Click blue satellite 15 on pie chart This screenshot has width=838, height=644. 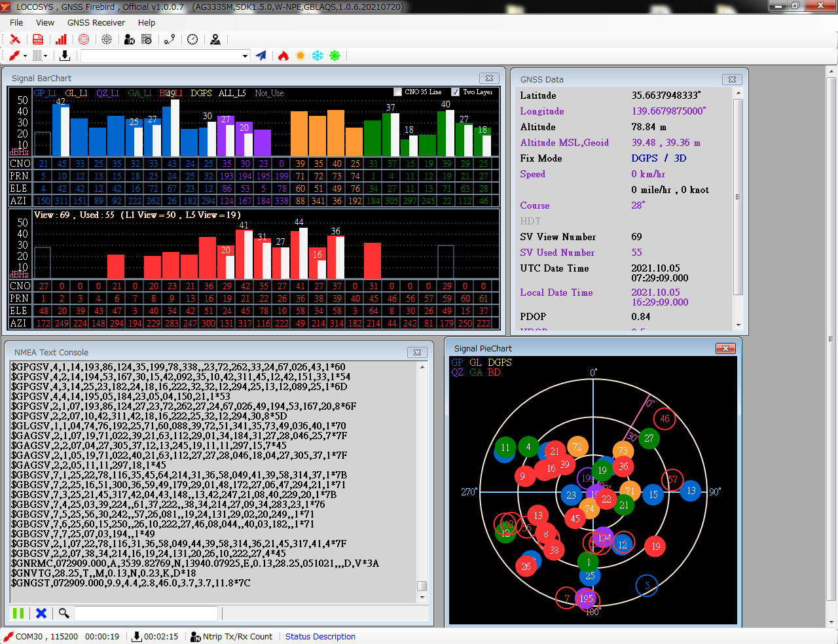click(x=653, y=495)
